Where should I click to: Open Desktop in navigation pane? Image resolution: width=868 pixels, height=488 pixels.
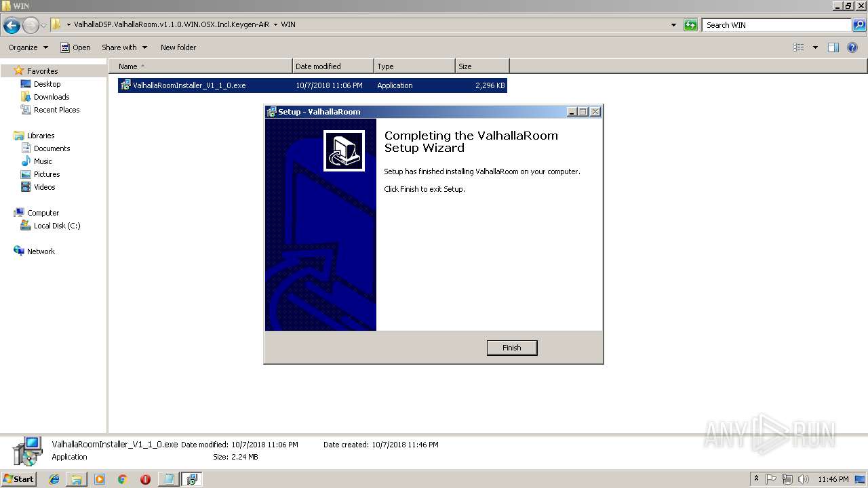point(47,84)
